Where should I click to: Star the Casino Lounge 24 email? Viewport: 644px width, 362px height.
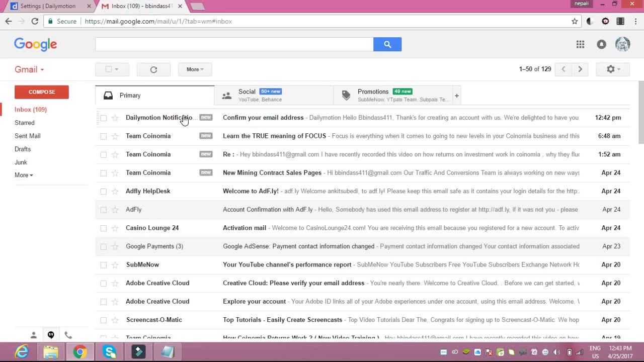pos(115,228)
